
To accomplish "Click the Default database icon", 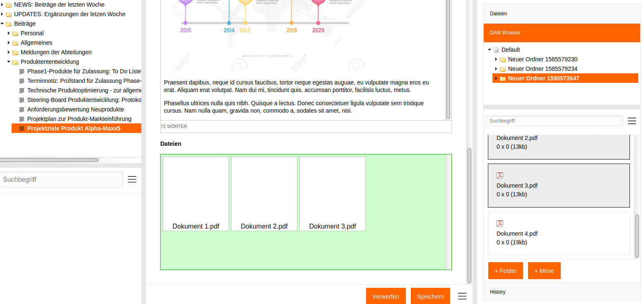I will click(496, 50).
